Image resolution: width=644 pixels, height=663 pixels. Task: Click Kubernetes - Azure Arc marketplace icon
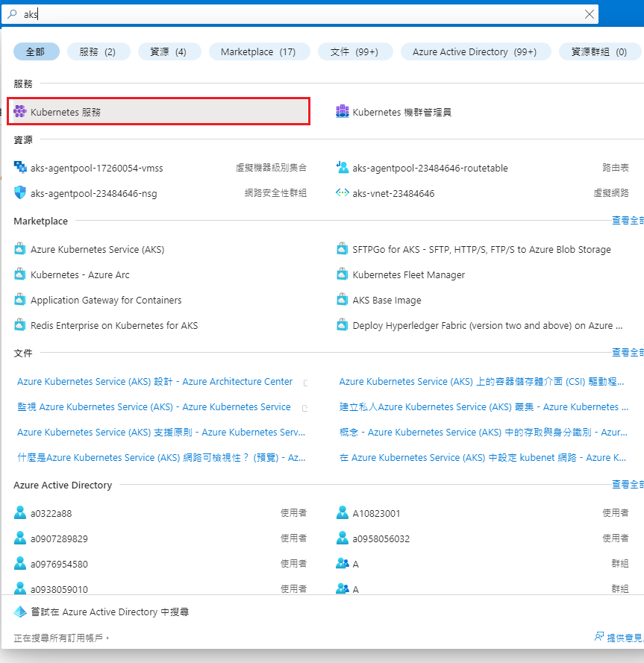click(x=20, y=274)
